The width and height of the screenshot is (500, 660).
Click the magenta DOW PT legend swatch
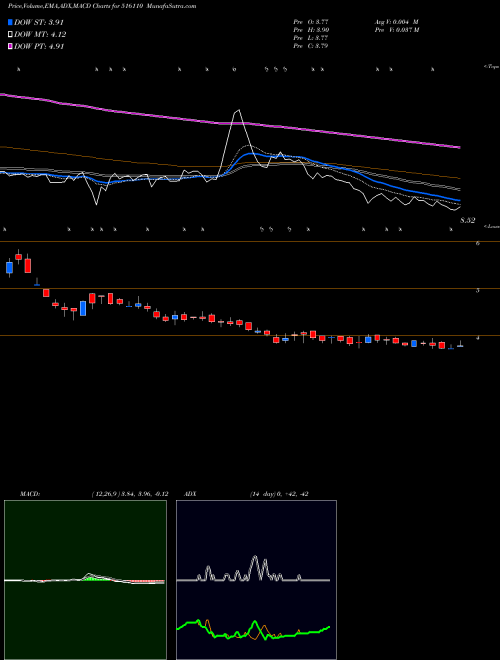click(x=10, y=46)
